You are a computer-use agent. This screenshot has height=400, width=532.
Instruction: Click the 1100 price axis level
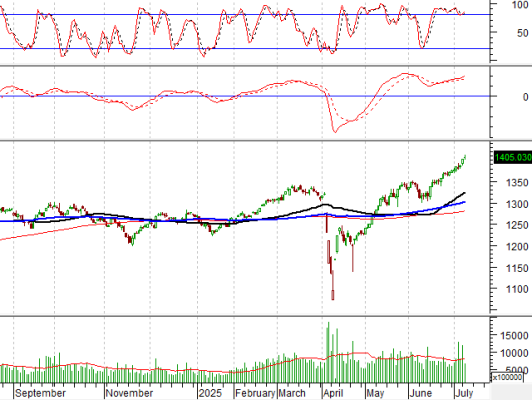517,289
